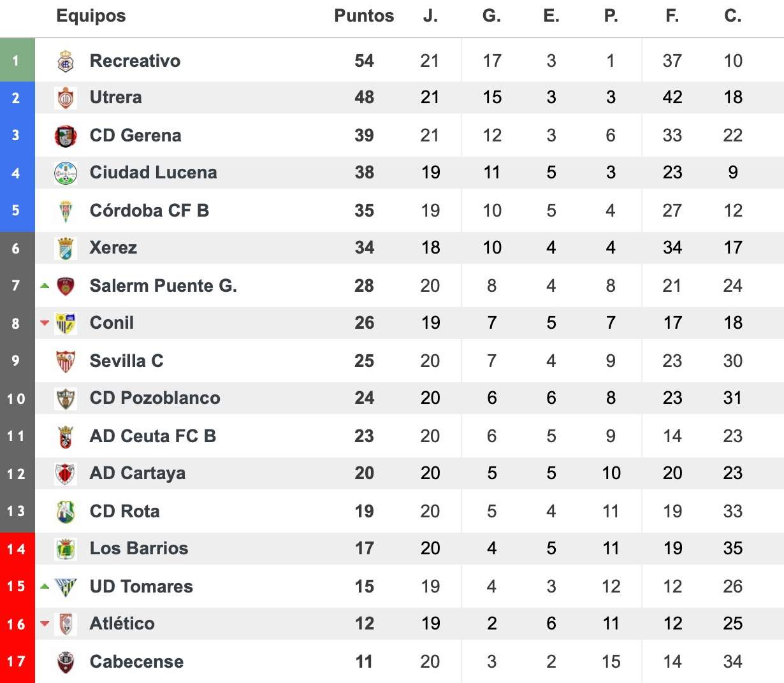The image size is (784, 683).
Task: Open the Córdoba CF B crest
Action: click(66, 211)
